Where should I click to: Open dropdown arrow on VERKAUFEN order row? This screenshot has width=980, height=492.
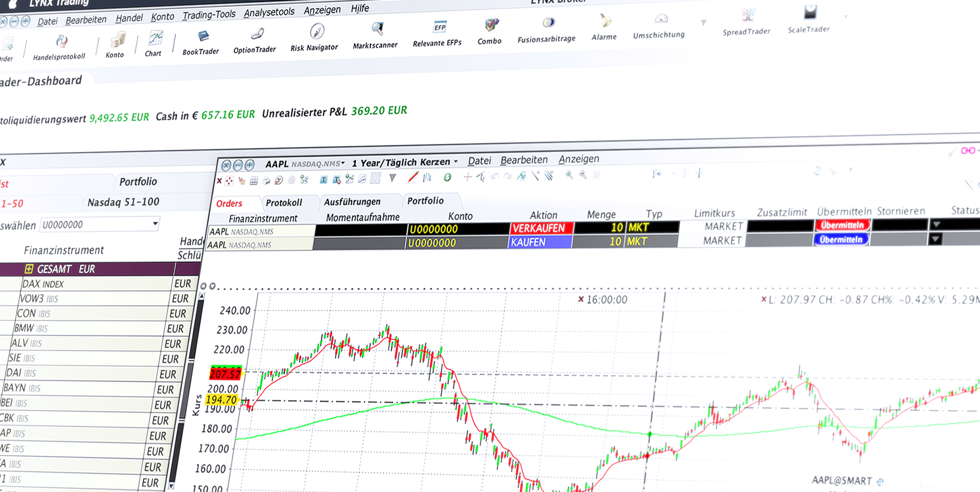[936, 224]
